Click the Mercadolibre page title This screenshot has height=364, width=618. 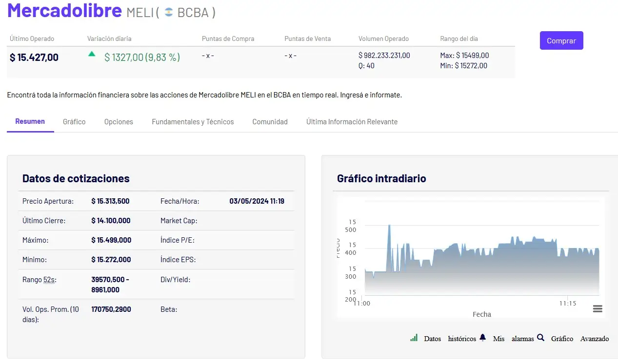click(64, 10)
